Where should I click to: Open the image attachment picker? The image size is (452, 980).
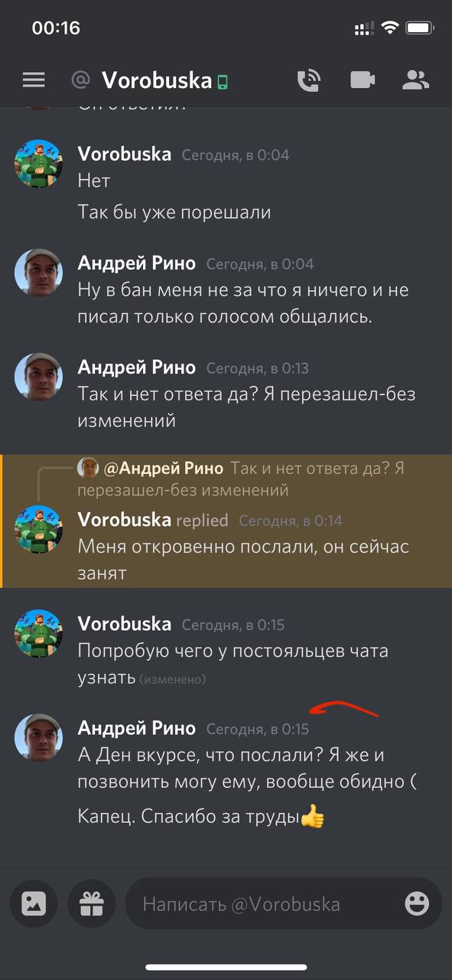tap(34, 904)
